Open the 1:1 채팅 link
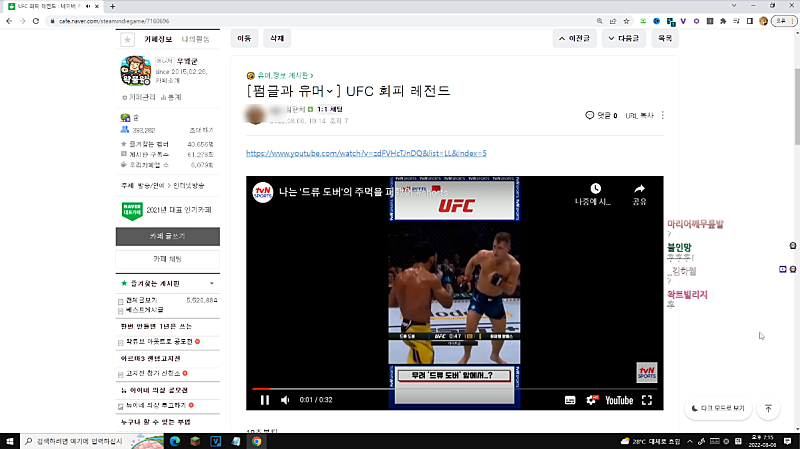 [330, 109]
